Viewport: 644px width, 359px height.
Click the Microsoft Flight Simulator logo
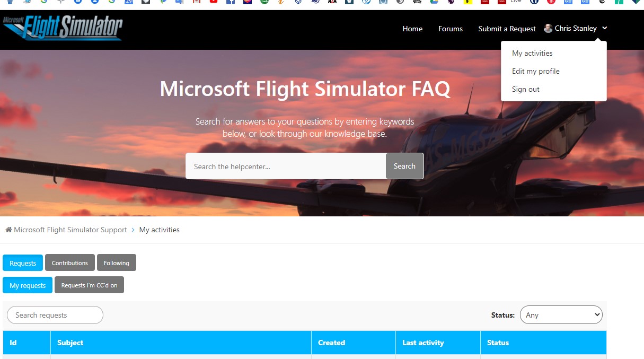point(62,29)
